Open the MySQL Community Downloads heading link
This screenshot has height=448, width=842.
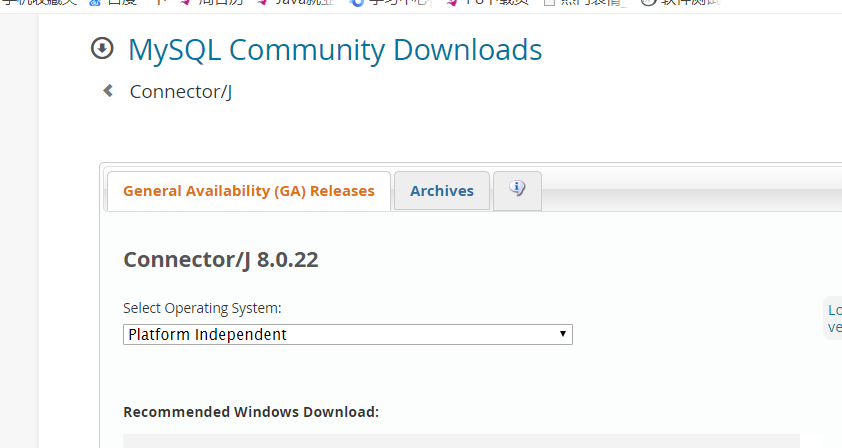pyautogui.click(x=335, y=49)
